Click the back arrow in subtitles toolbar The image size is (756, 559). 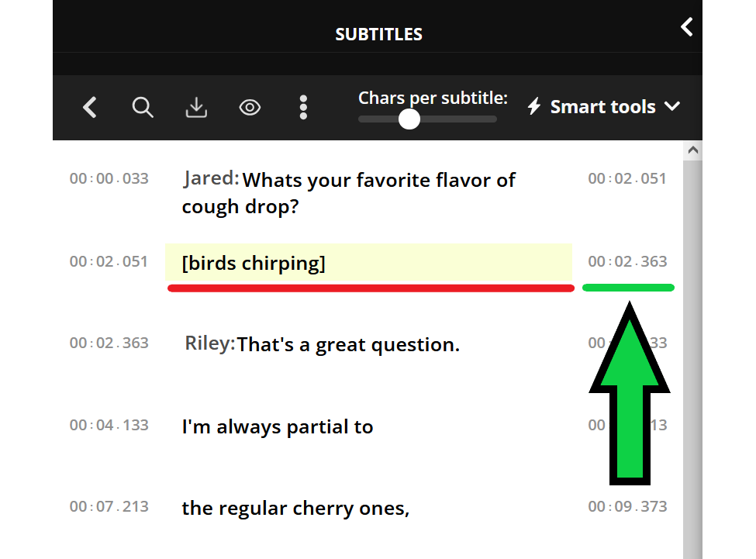[90, 107]
